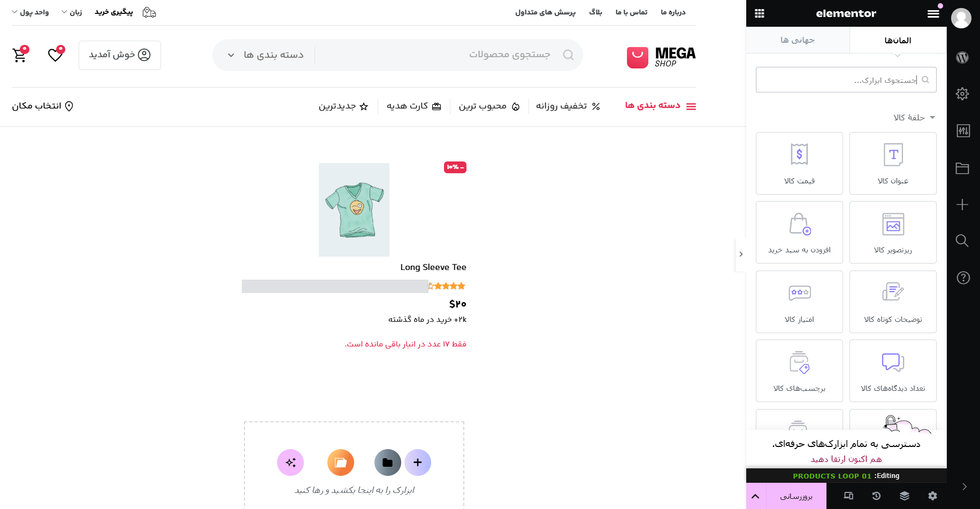Open the Elementor hamburger menu
Viewport: 980px width, 509px height.
point(933,14)
